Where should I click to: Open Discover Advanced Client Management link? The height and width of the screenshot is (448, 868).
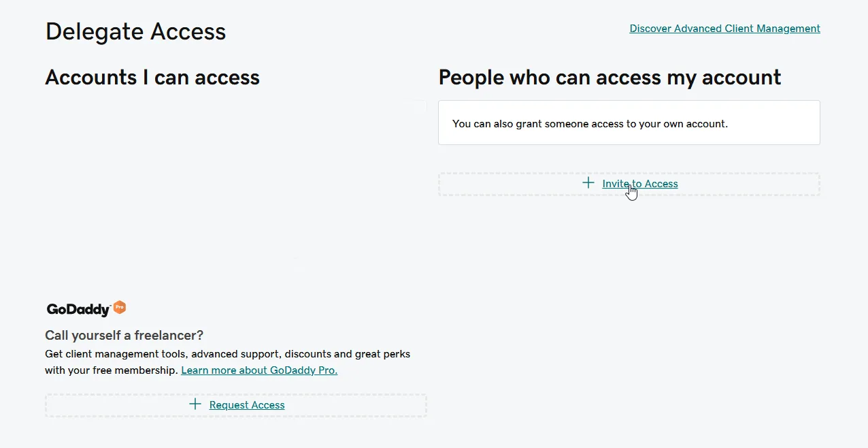[x=724, y=29]
